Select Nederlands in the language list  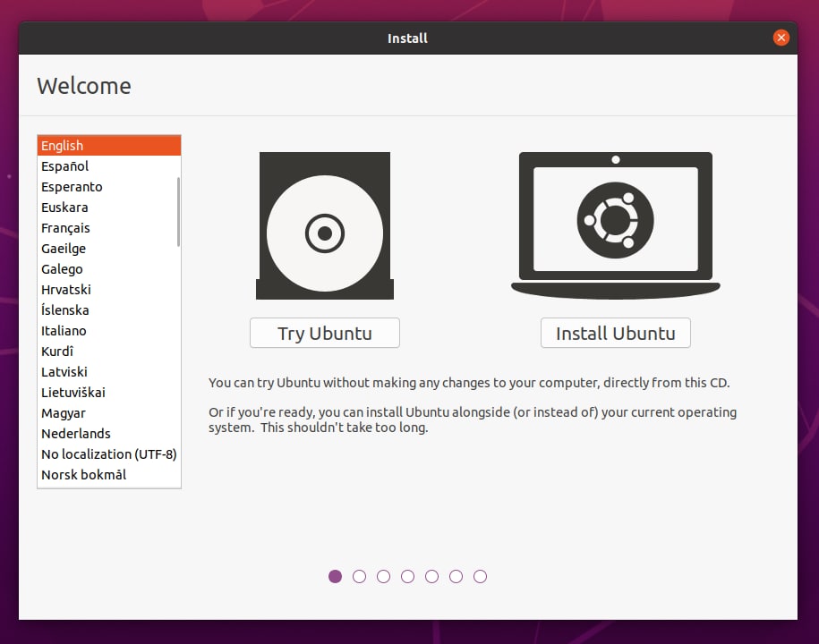click(x=109, y=434)
